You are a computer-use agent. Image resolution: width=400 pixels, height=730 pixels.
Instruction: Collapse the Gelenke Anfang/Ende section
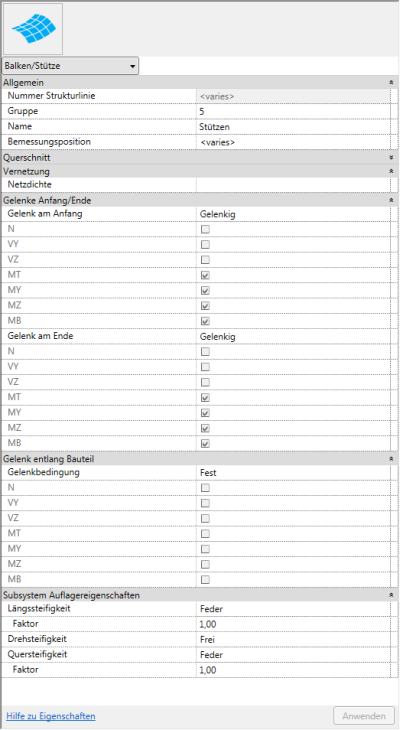coord(392,200)
